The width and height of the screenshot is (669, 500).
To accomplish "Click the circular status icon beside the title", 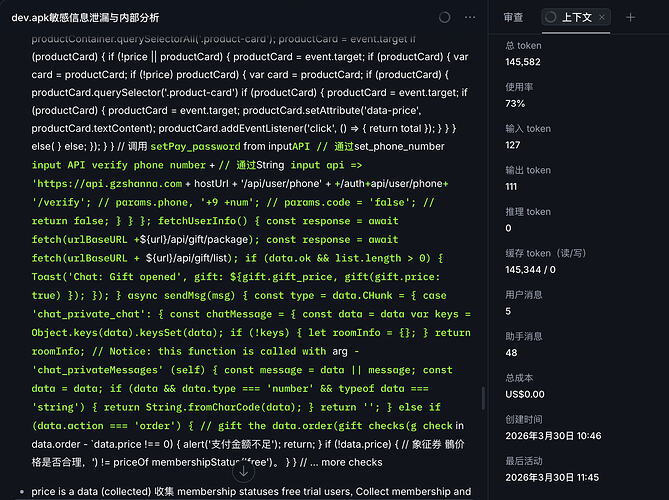I will tap(445, 17).
